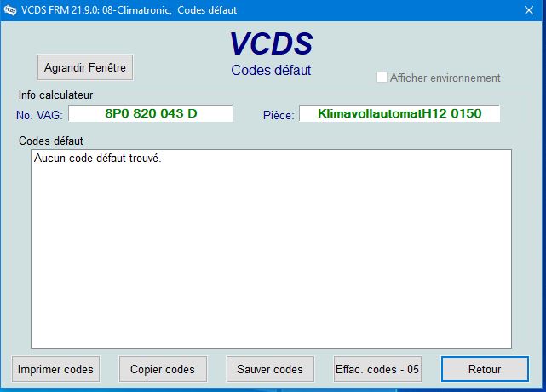Click the Pièce field KlimavollautomatH12 0150
546x392 pixels.
point(399,113)
